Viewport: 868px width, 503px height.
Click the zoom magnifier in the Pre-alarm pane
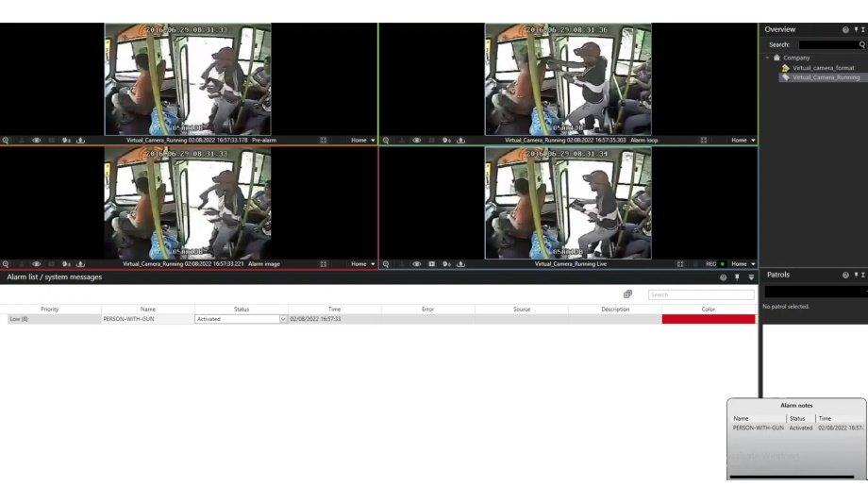point(6,141)
